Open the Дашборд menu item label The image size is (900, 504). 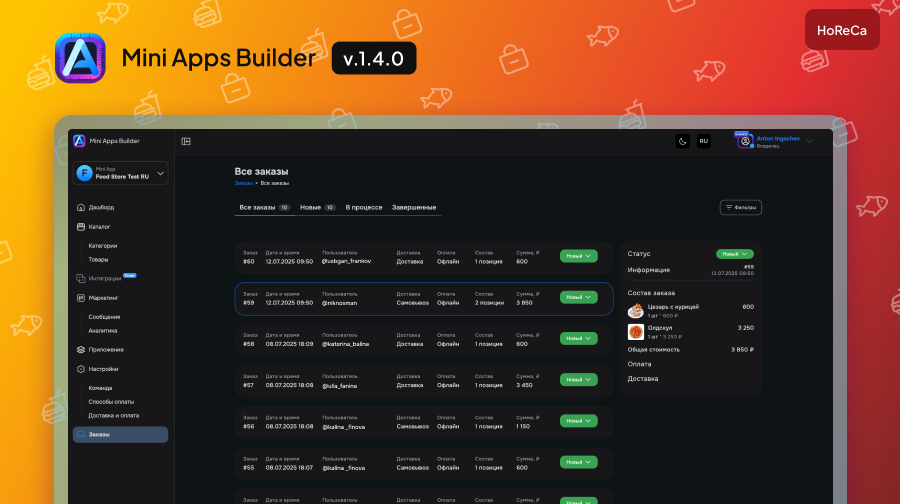coord(101,207)
